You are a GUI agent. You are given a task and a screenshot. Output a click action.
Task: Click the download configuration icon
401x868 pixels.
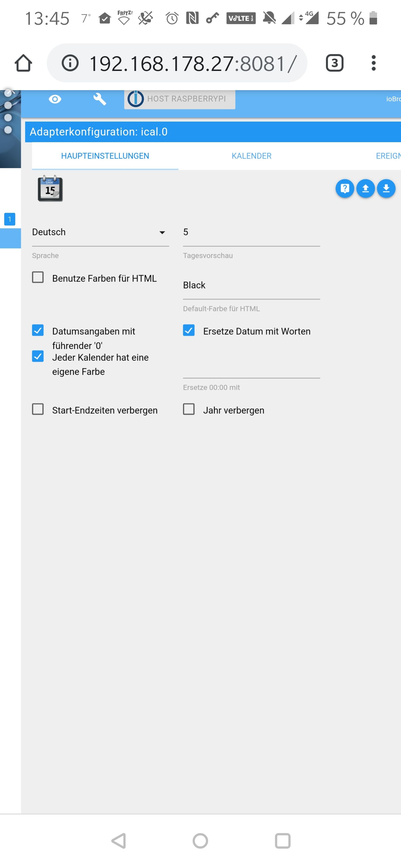[386, 188]
